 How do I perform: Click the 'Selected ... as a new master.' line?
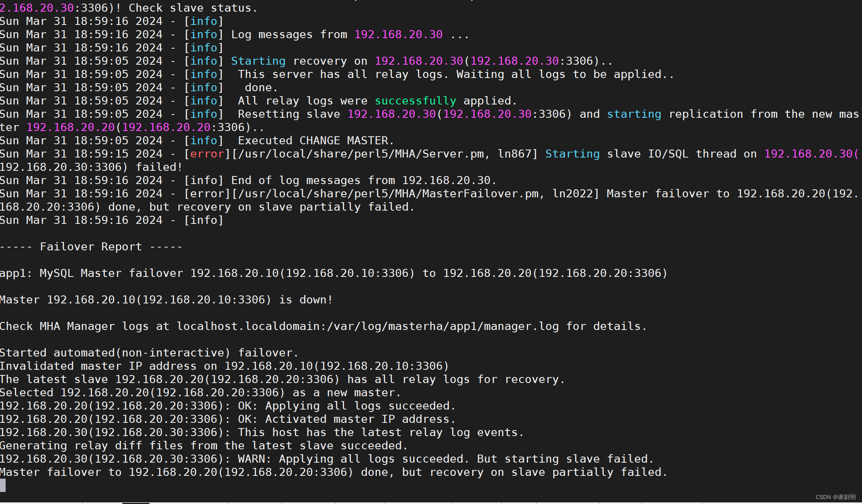[200, 393]
